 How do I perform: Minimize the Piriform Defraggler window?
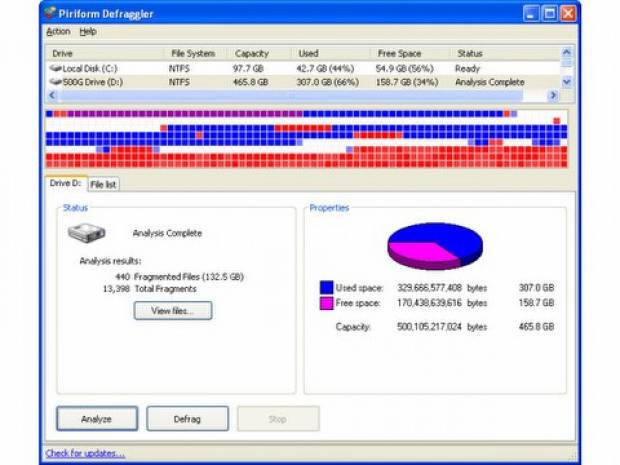coord(531,13)
